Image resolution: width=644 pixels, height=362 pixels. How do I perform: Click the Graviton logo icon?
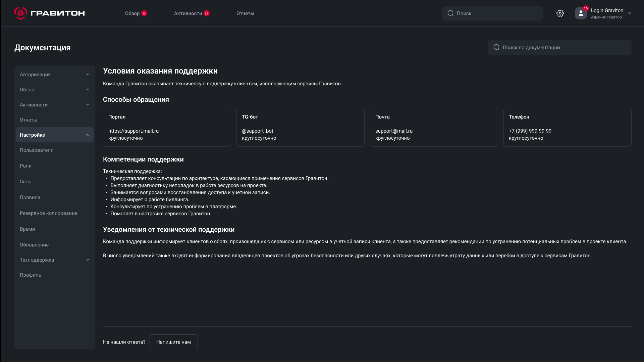coord(20,13)
